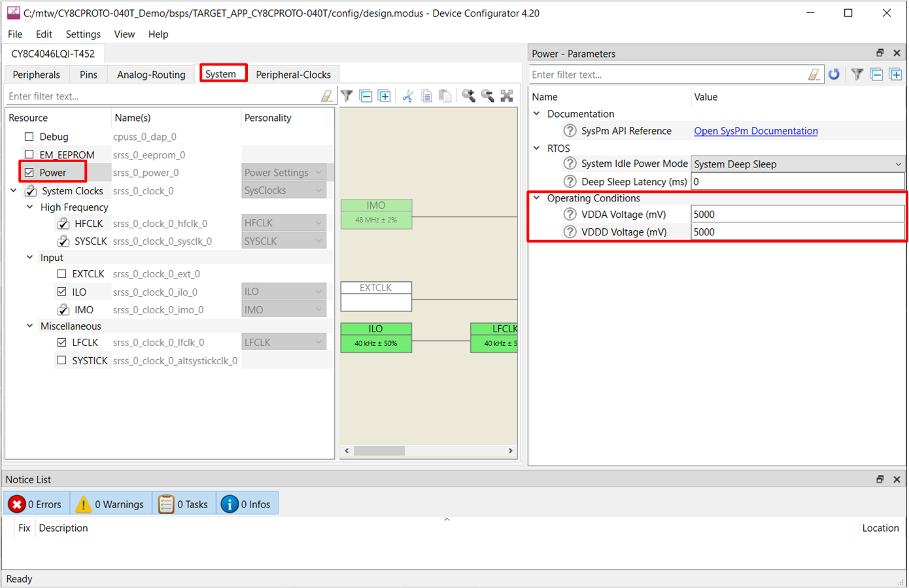
Task: Collapse the RTOS parameter group
Action: pyautogui.click(x=537, y=148)
